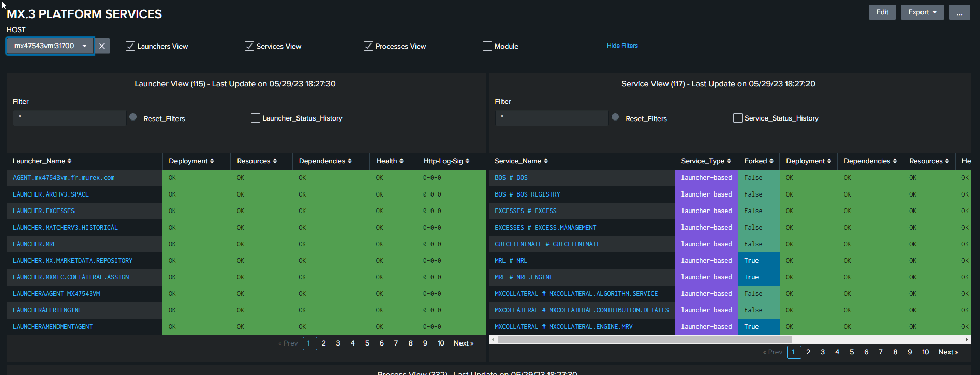Toggle the Launchers View checkbox
Screen dimensions: 980x375
130,46
